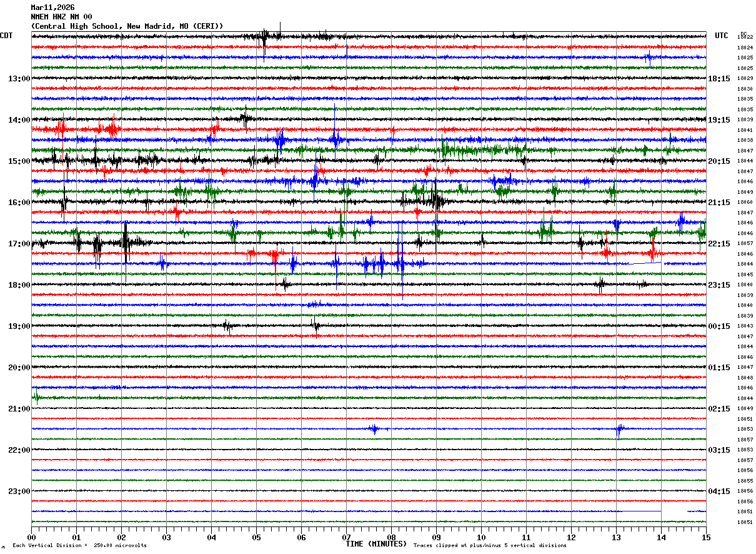Viewport: 756px width, 554px height.
Task: Click the UTC timezone label
Action: (722, 36)
